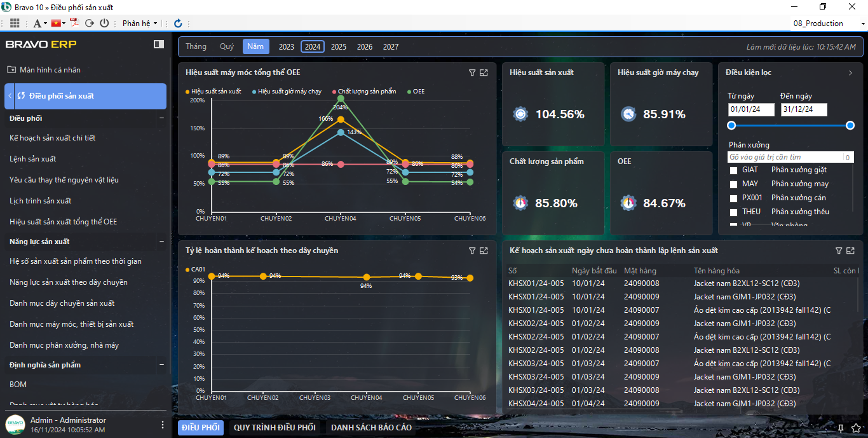The width and height of the screenshot is (868, 438).
Task: Open the 08_Production dropdown at top right
Action: pyautogui.click(x=829, y=24)
